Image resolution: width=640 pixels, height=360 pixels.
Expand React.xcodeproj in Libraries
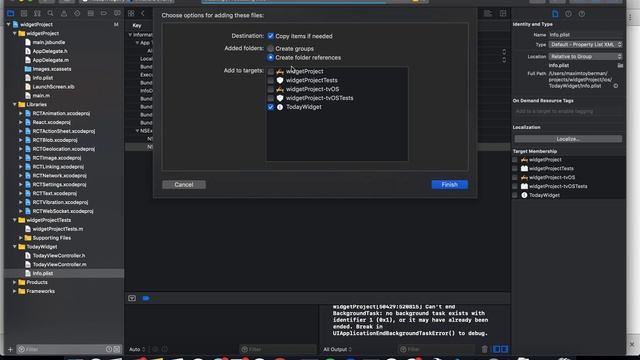pyautogui.click(x=21, y=122)
